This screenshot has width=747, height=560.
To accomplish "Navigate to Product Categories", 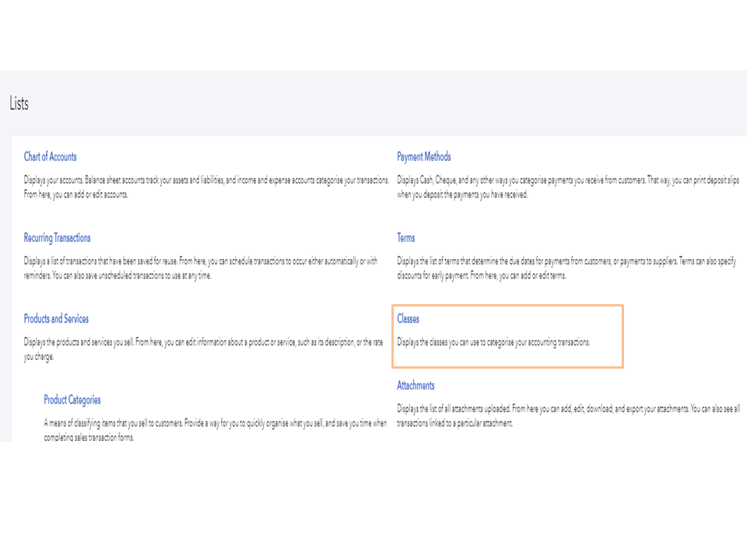I will pyautogui.click(x=72, y=401).
